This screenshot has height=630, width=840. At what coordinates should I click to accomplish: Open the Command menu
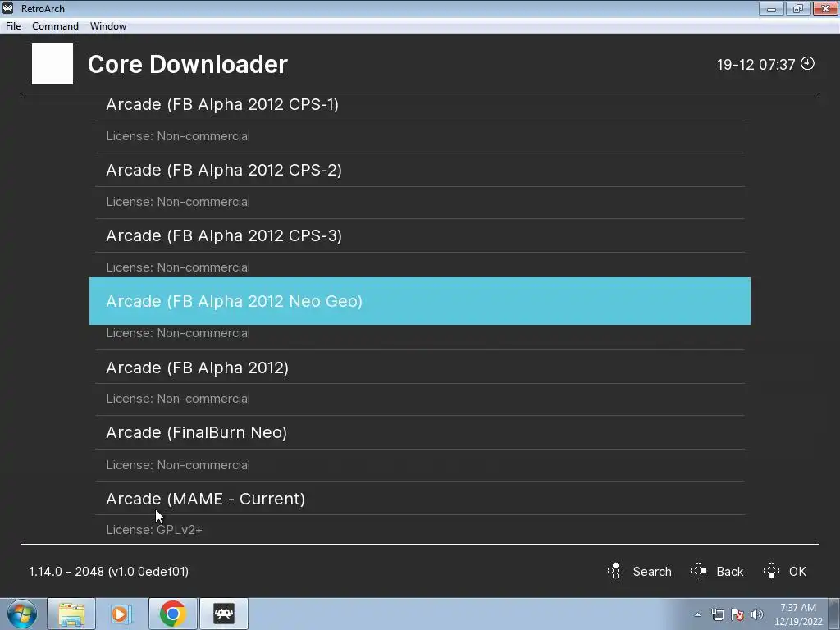coord(55,26)
